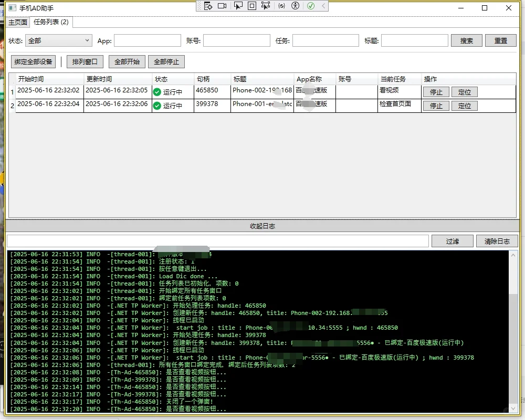Click the green Hot Reload checkmark icon
525x420 pixels.
pyautogui.click(x=311, y=6)
